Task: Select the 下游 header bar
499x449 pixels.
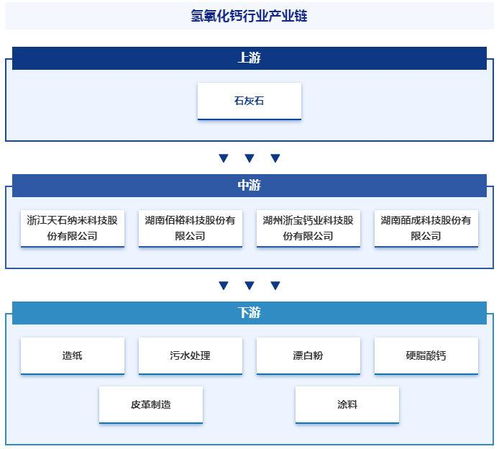Action: pyautogui.click(x=249, y=313)
